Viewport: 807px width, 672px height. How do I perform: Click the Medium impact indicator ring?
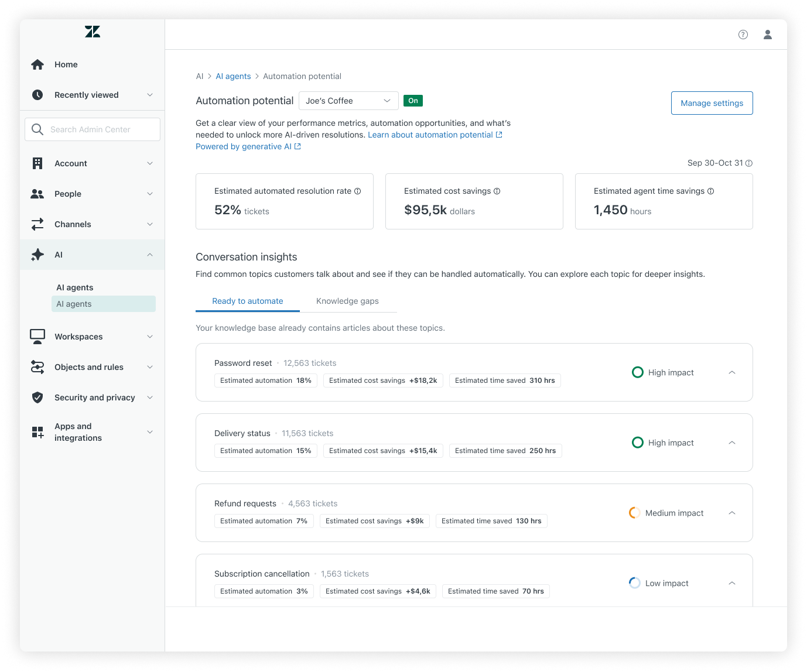point(634,513)
